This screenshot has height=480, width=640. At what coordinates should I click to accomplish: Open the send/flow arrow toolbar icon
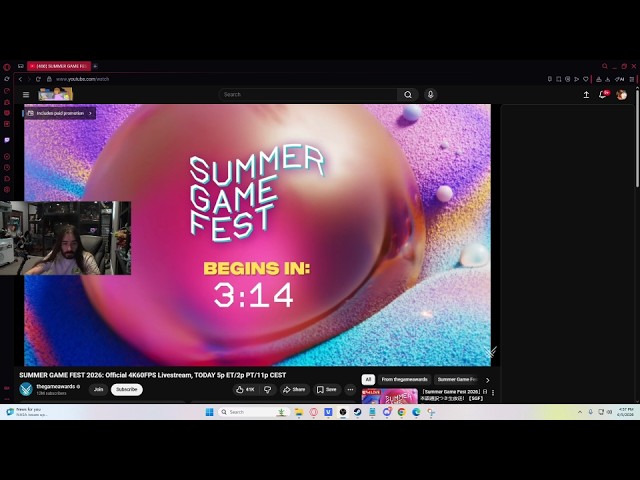576,79
